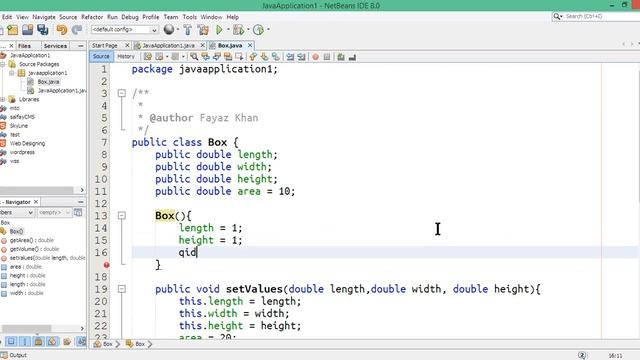Click Find Next Occurrence editor icon

click(217, 57)
